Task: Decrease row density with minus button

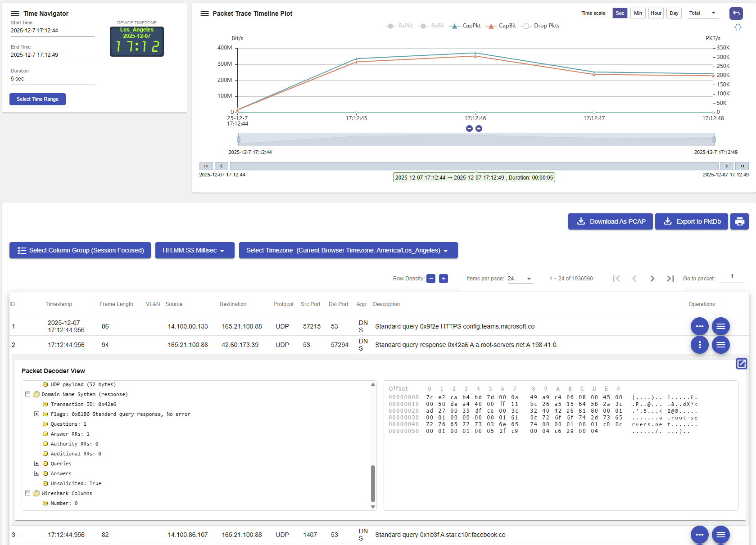Action: tap(431, 279)
